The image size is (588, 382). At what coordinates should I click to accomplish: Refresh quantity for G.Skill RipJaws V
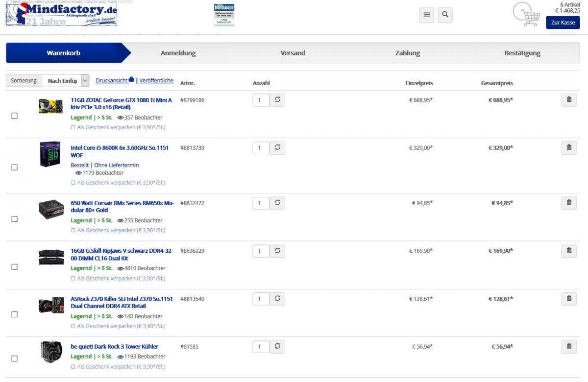click(277, 251)
